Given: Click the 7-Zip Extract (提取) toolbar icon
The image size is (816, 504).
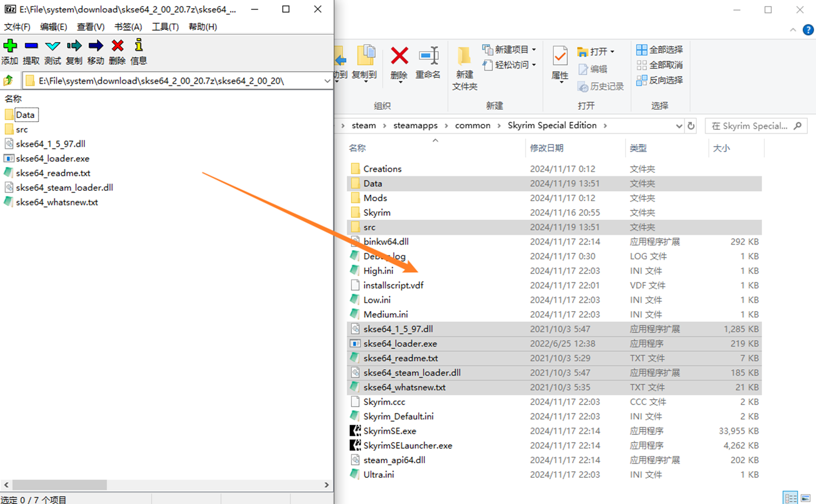Looking at the screenshot, I should (31, 46).
